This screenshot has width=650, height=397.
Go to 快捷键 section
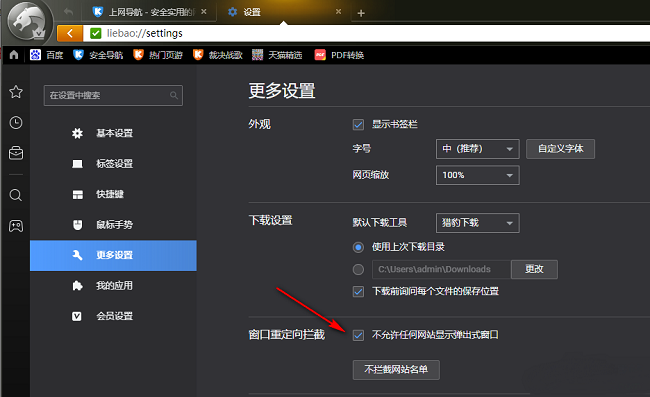113,194
